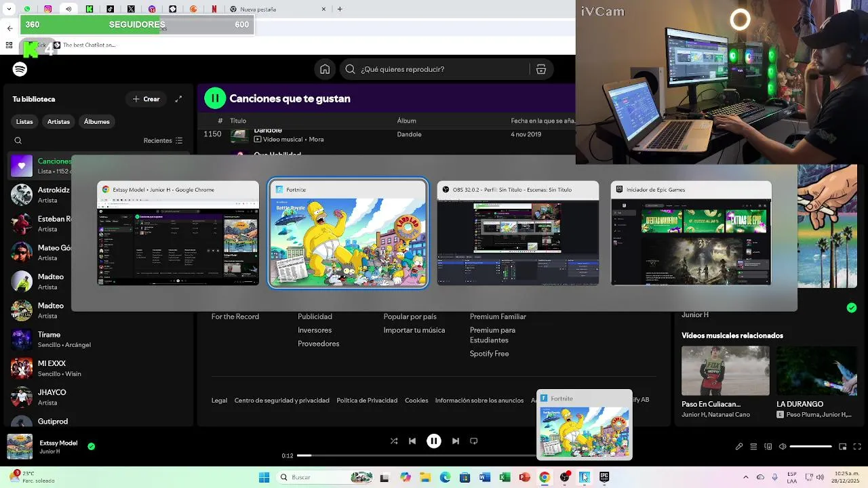Open the connect to a device icon
The image size is (868, 488).
pos(768,447)
